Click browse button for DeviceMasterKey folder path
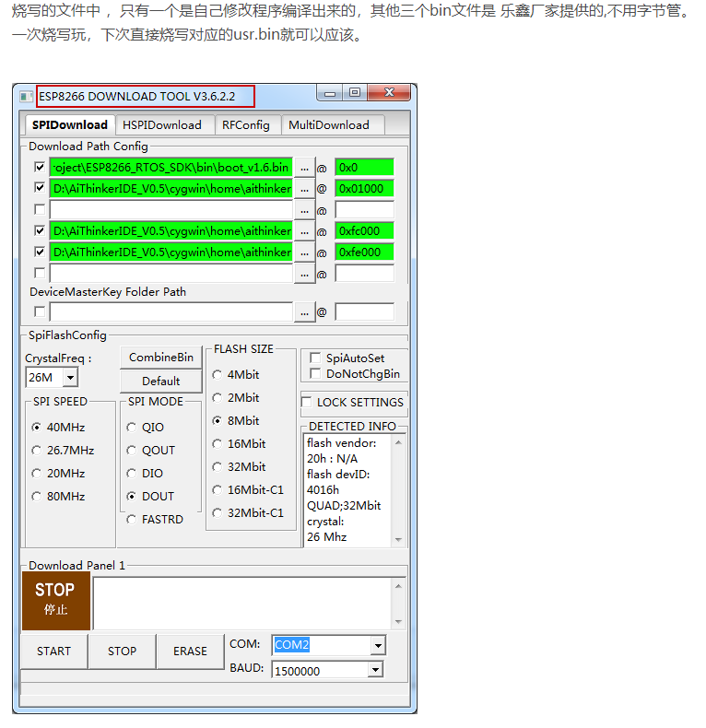 point(304,312)
